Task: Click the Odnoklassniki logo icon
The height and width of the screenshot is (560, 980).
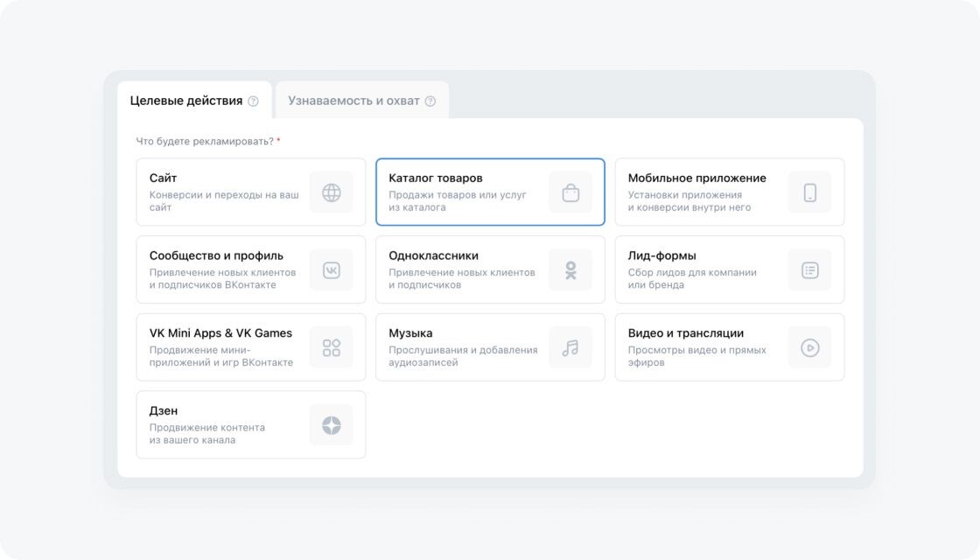Action: click(x=570, y=270)
